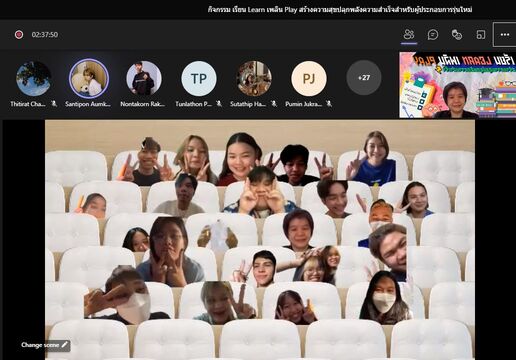
Task: Click muted mic icon beside Pumin Jukra...
Action: (x=329, y=104)
